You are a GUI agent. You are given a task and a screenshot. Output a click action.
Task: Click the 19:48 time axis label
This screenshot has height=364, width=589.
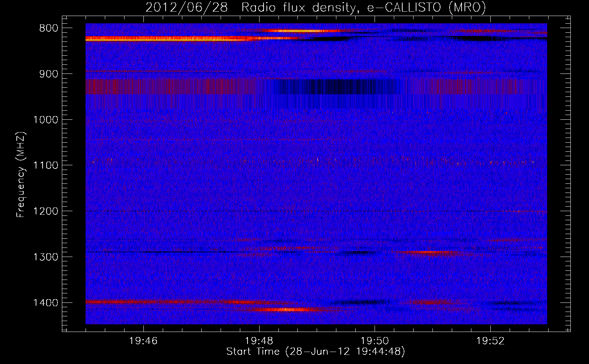tap(259, 341)
